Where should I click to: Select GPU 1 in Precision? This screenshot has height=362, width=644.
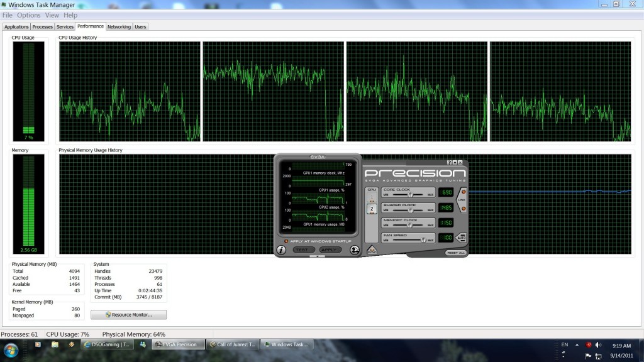(372, 197)
